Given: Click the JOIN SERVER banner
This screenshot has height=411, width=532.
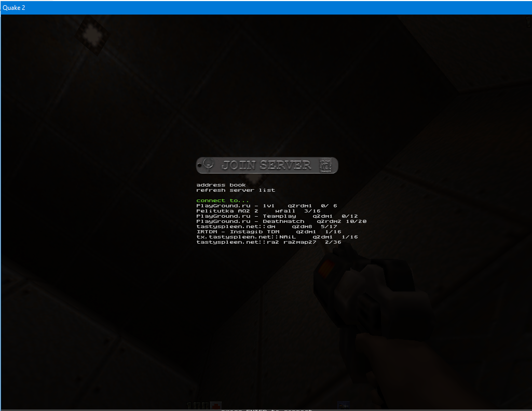Looking at the screenshot, I should pos(267,165).
